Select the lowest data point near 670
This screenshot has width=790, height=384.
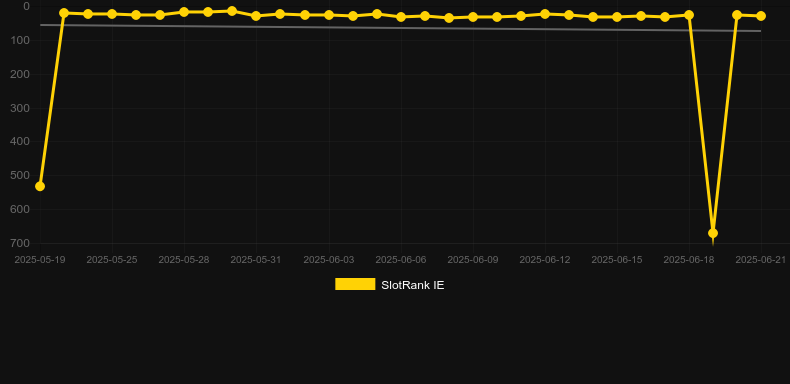point(713,233)
